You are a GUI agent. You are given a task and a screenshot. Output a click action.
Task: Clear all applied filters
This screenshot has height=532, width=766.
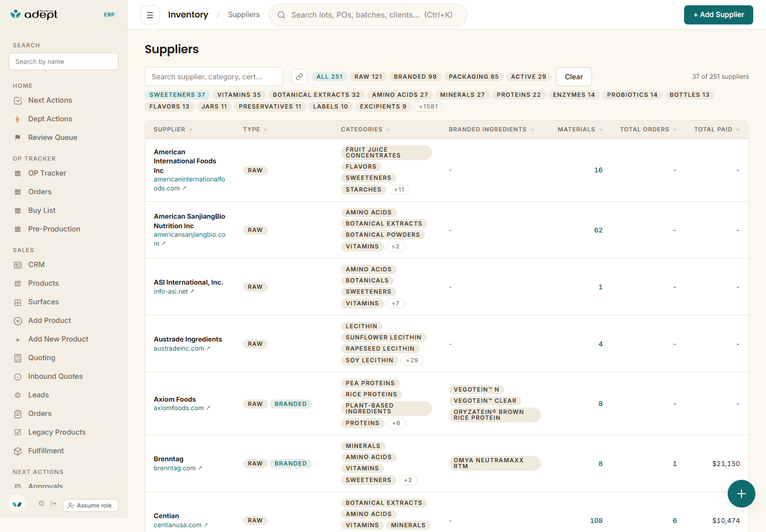[574, 77]
